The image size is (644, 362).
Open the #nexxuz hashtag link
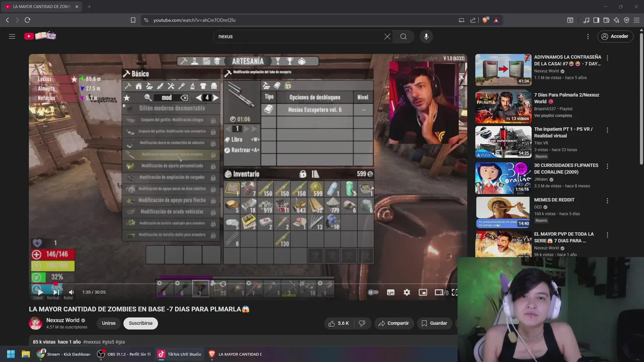pyautogui.click(x=92, y=342)
